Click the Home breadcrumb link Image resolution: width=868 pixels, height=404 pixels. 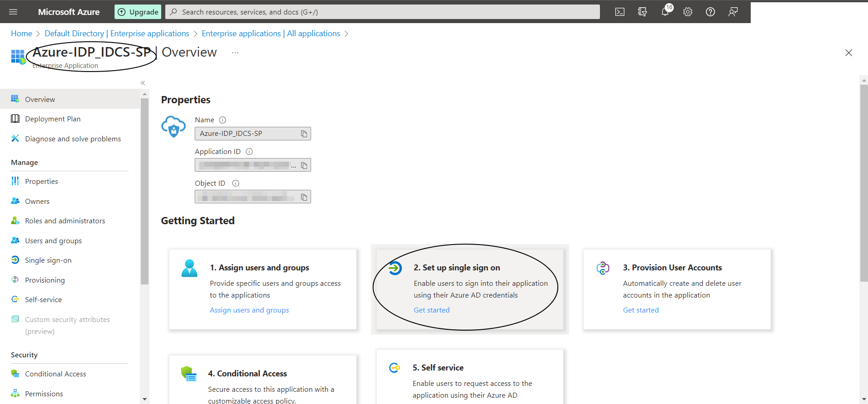[22, 34]
